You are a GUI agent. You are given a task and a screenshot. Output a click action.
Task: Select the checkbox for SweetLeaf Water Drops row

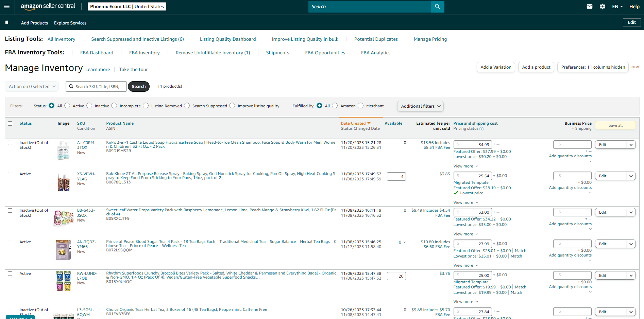[10, 210]
